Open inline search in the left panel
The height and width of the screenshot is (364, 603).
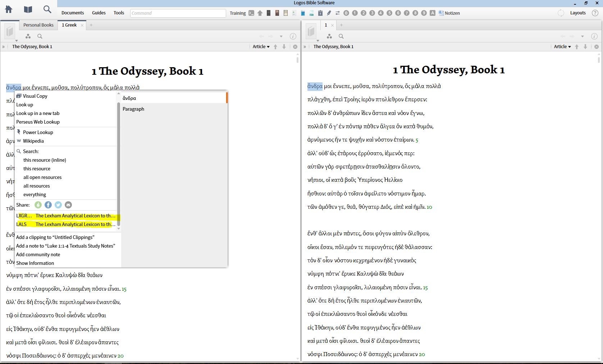pos(40,36)
